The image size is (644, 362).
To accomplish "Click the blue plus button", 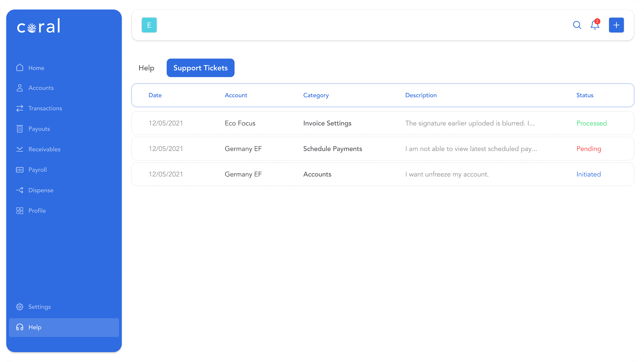I will [616, 25].
